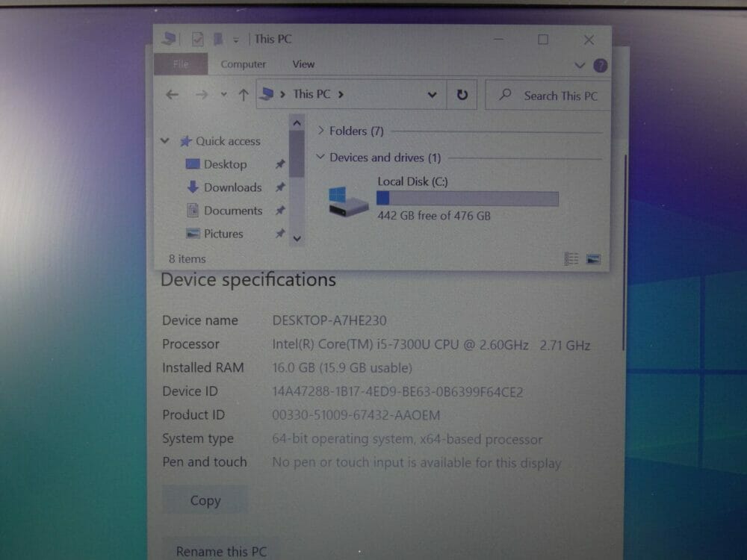Screen dimensions: 747x560
Task: Click the Back navigation arrow
Action: pyautogui.click(x=172, y=95)
